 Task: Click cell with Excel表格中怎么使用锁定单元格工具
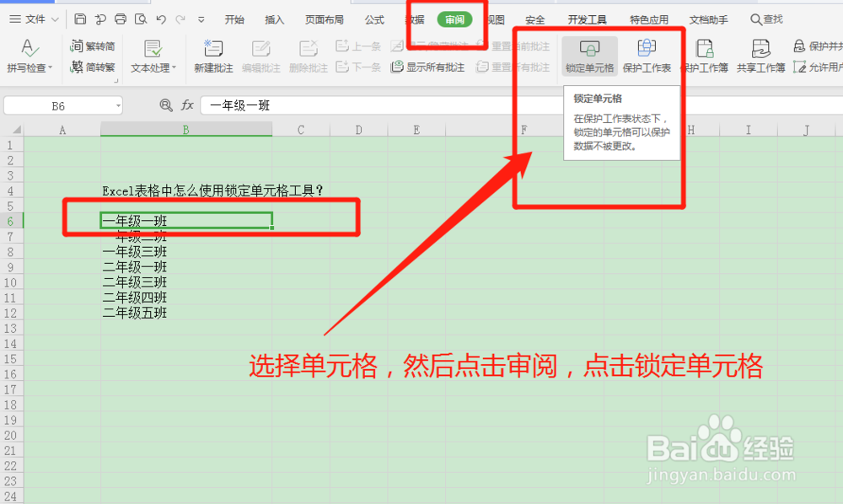186,190
